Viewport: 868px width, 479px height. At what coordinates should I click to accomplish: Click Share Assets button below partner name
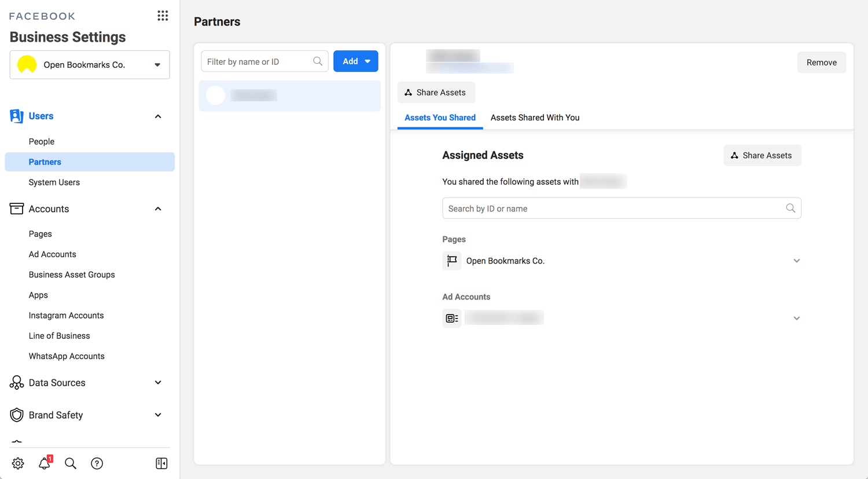(x=436, y=93)
